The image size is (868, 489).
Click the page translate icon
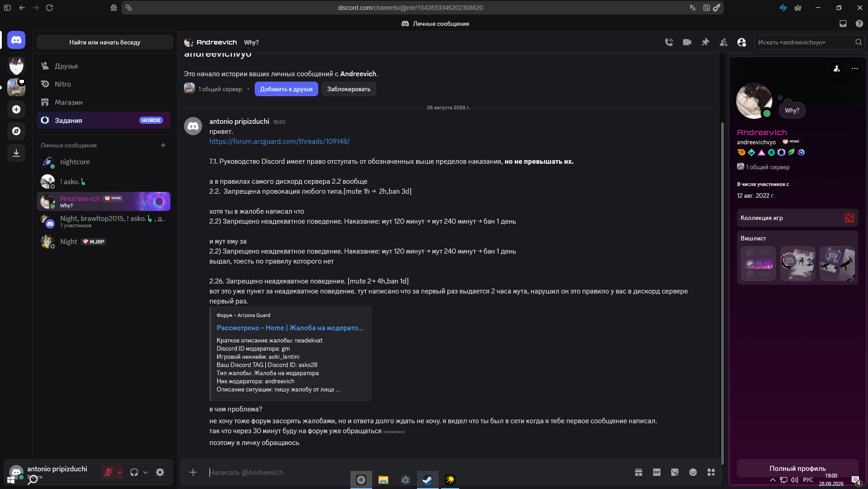pos(693,8)
